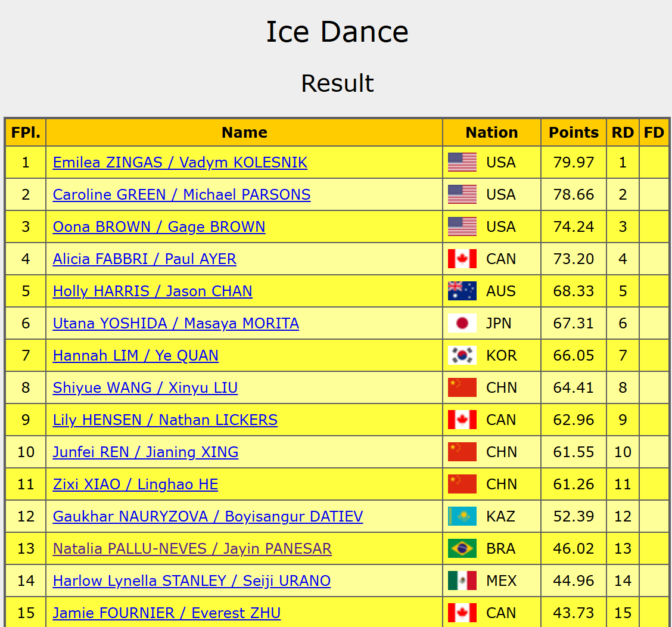This screenshot has width=672, height=627.
Task: Open Oona BROWN / Gage BROWN link
Action: (159, 227)
